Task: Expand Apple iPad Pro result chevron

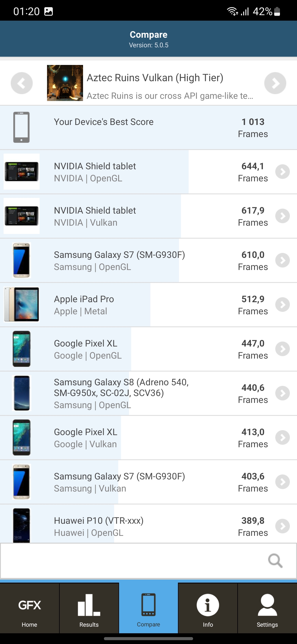Action: coord(283,305)
